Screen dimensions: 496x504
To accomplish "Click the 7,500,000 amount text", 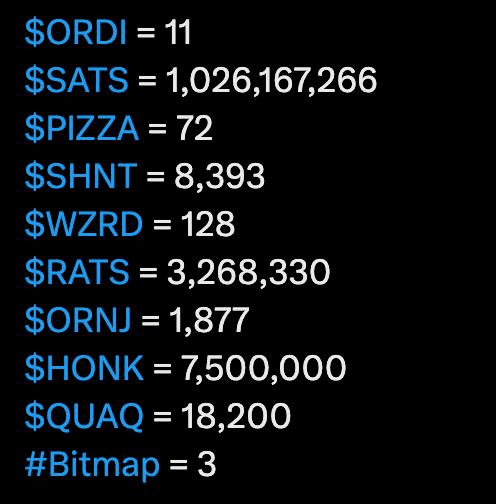I will coord(264,368).
